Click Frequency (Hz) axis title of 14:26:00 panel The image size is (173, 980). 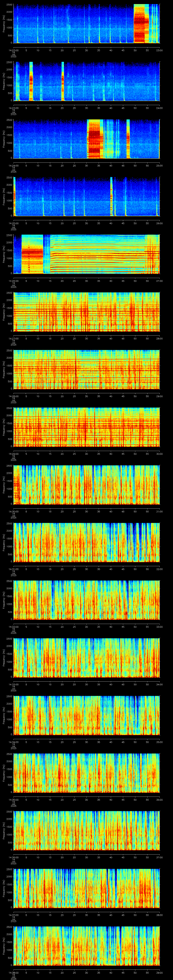point(4,254)
